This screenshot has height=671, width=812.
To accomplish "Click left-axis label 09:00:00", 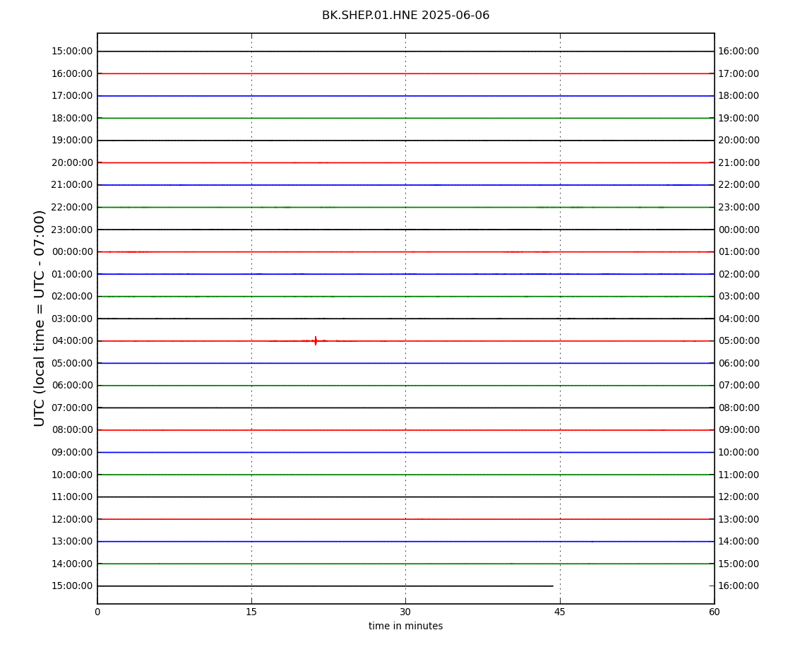I will pyautogui.click(x=72, y=452).
